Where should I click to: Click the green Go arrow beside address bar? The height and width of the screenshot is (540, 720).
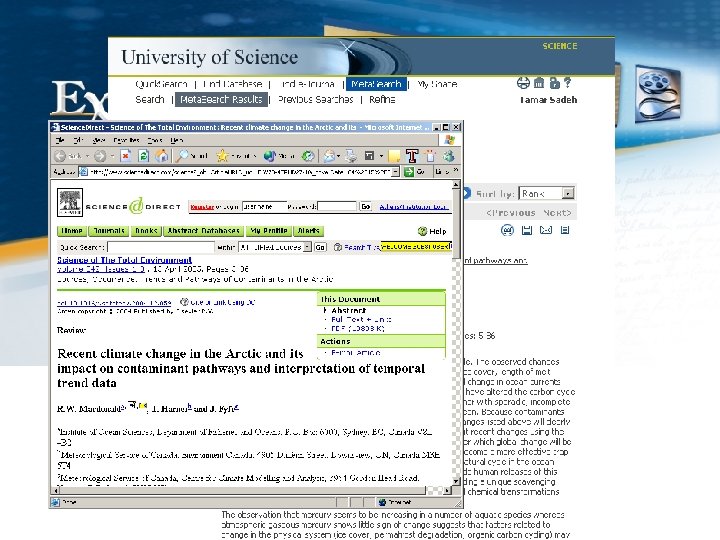pyautogui.click(x=409, y=172)
